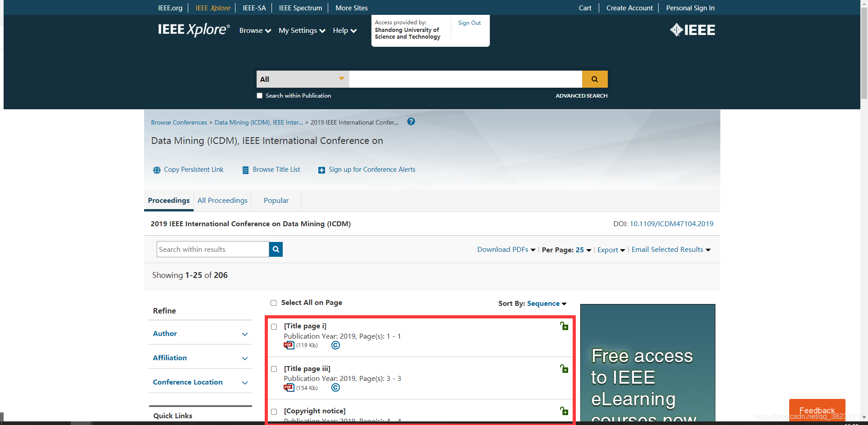Open the All search category dropdown

coord(303,79)
